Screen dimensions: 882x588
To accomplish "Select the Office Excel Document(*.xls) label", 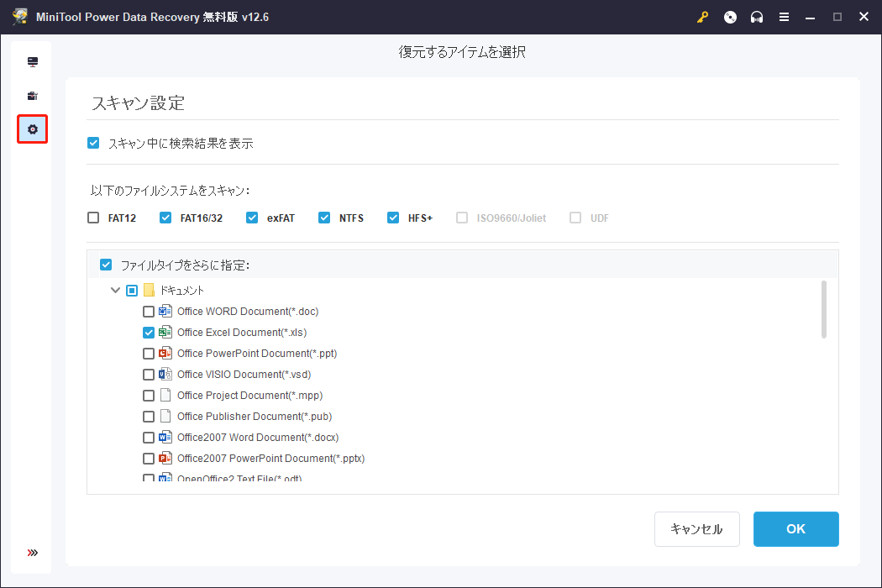I will click(x=242, y=333).
